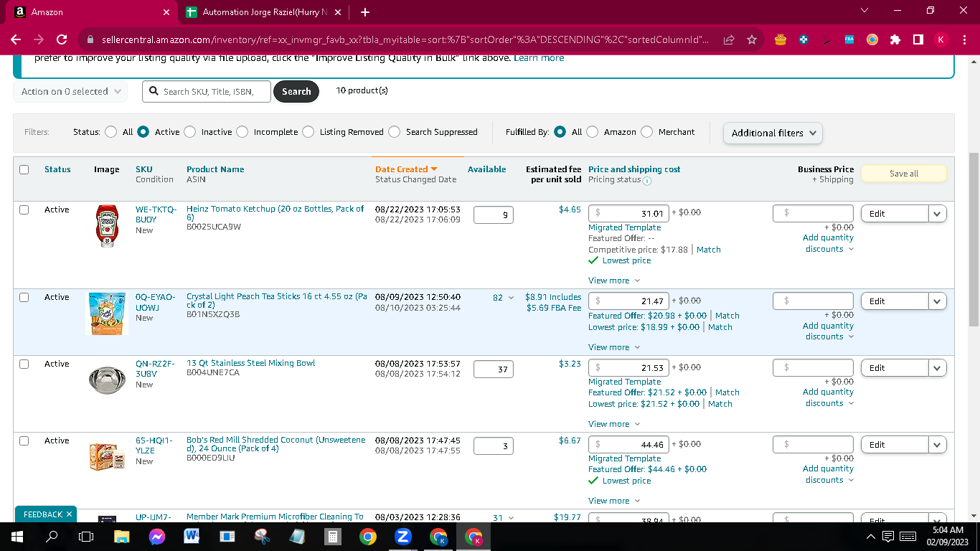Reload the Seller Central page
The image size is (980, 551).
62,40
